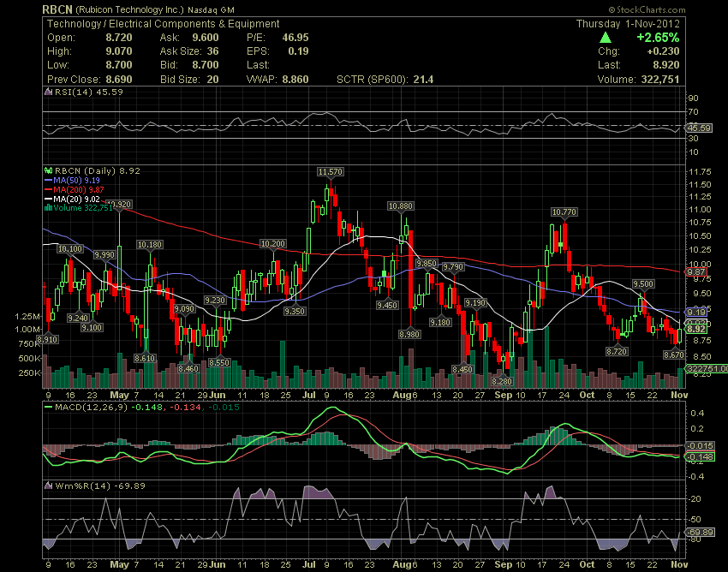Click the 9.500 October price callout
Image resolution: width=728 pixels, height=572 pixels.
pos(643,284)
